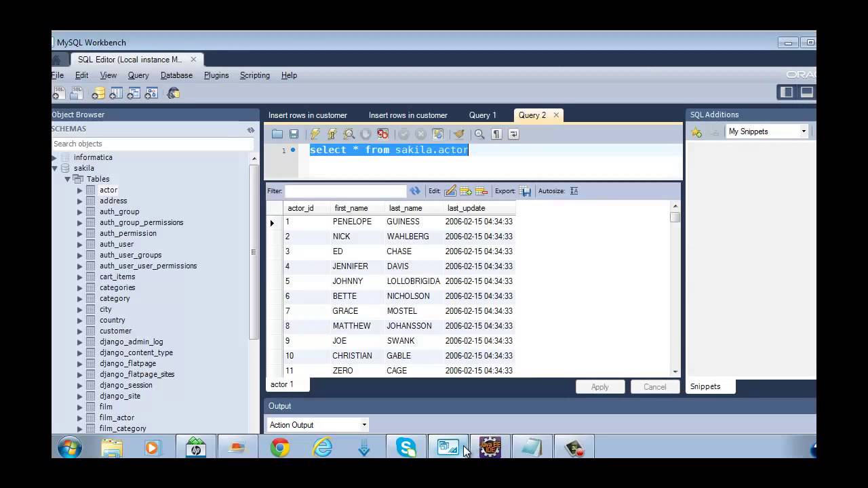Expand the customer table node
This screenshot has width=868, height=488.
pos(79,331)
